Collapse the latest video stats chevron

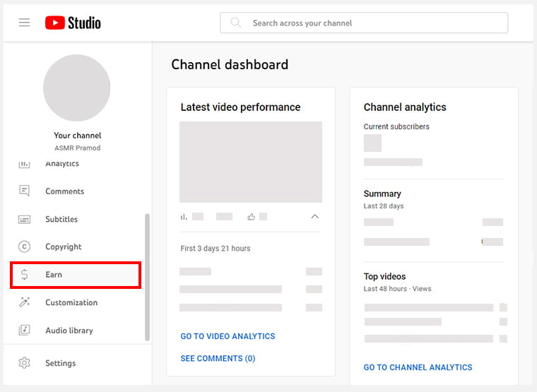point(314,216)
